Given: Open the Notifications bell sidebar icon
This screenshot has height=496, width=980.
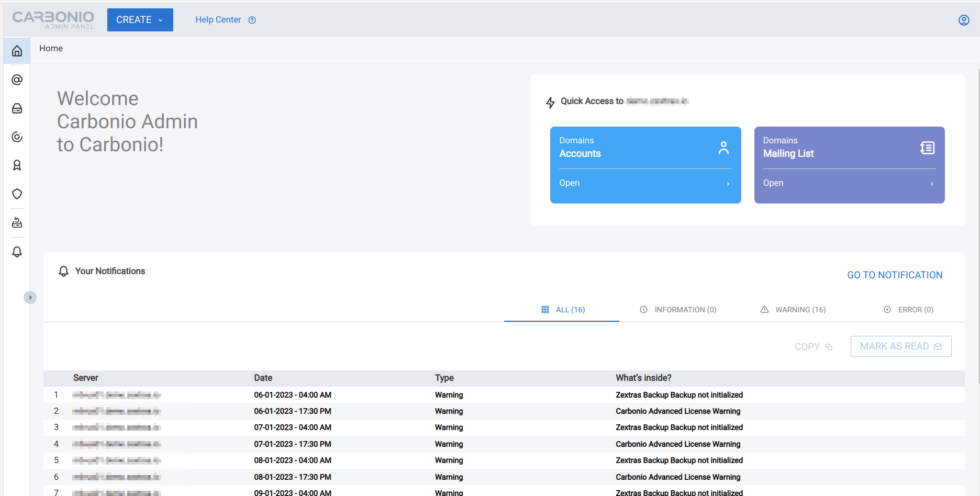Looking at the screenshot, I should tap(17, 252).
